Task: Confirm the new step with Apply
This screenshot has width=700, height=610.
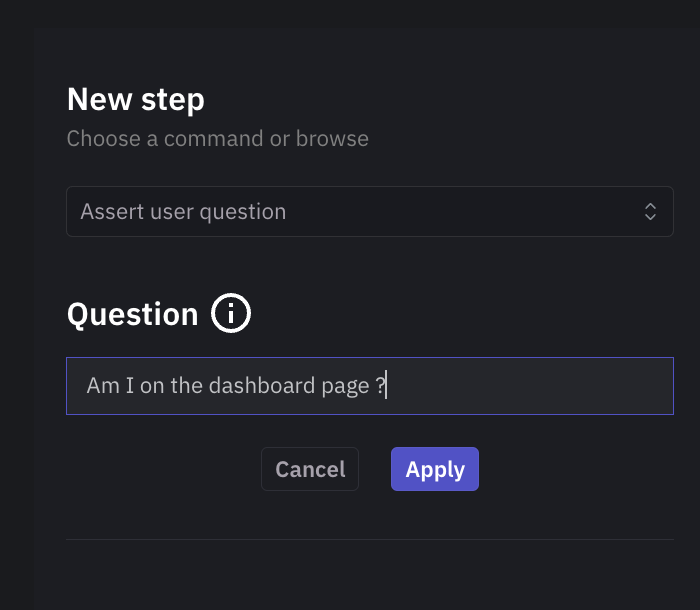Action: [x=434, y=469]
